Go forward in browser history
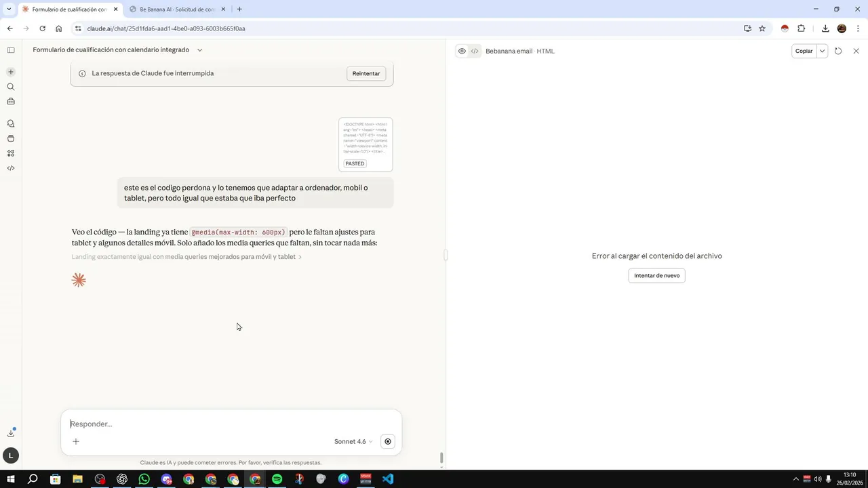 (26, 28)
